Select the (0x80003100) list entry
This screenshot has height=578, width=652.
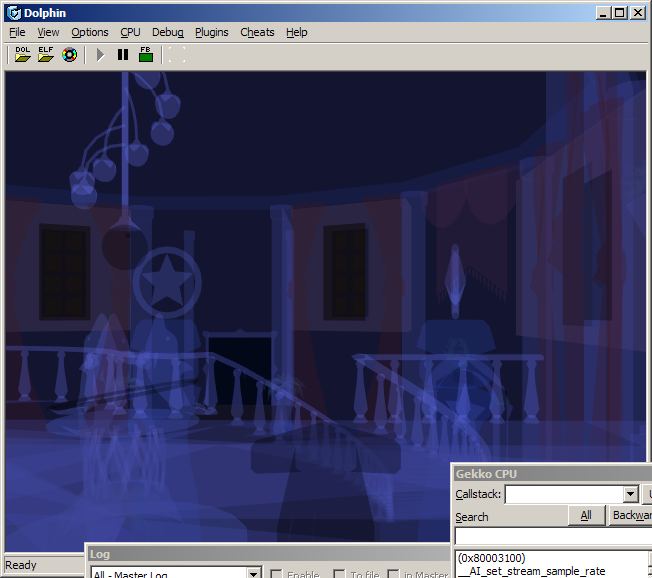tap(491, 558)
